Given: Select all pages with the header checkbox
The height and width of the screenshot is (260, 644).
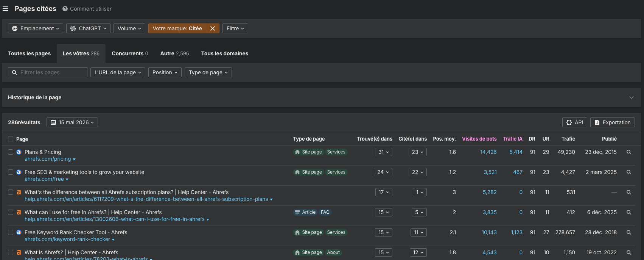Looking at the screenshot, I should coord(11,139).
